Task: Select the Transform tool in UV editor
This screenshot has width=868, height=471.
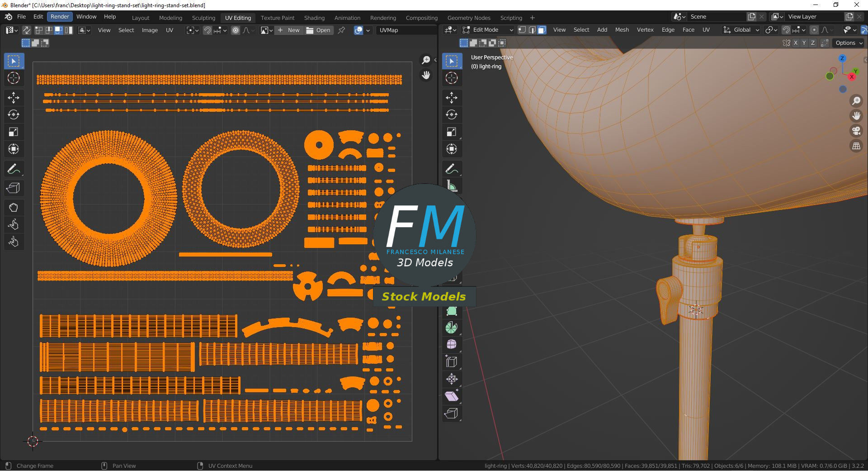Action: click(x=14, y=149)
